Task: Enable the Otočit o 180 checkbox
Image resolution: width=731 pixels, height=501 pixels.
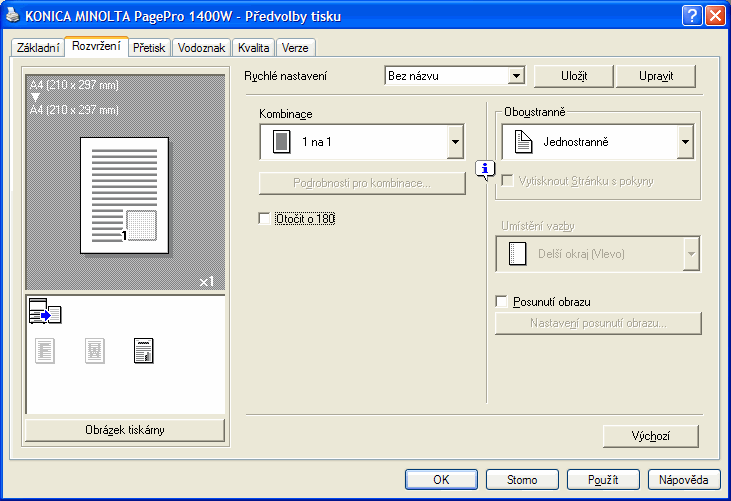Action: [x=265, y=218]
